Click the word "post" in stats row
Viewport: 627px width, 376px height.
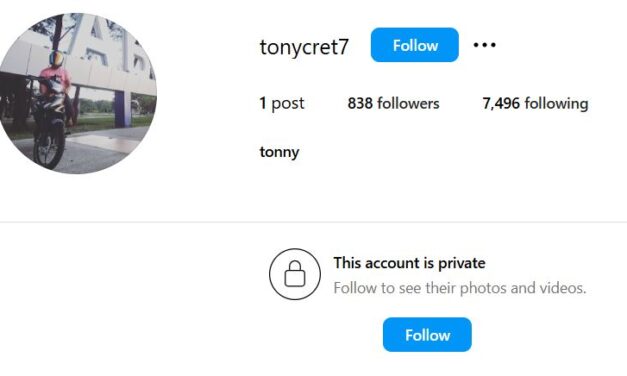click(x=288, y=104)
